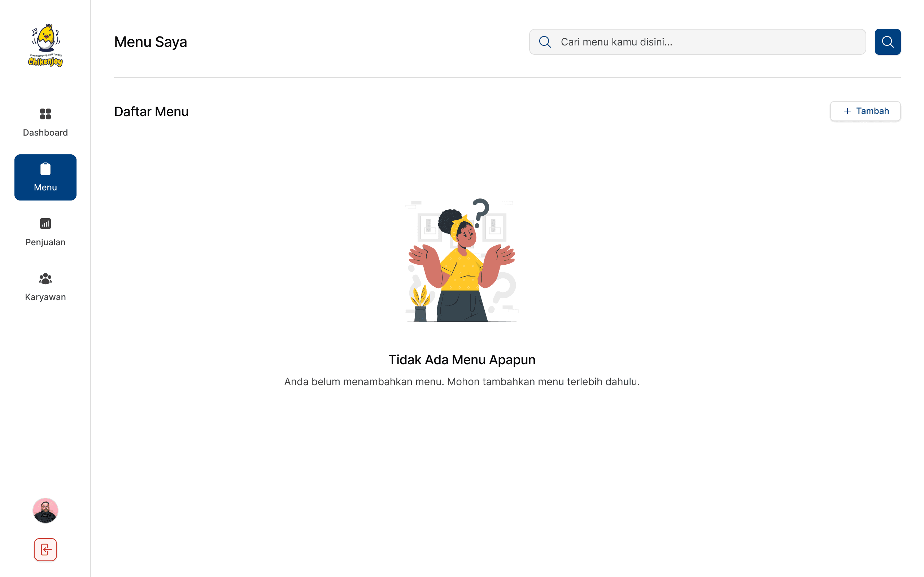Click the Menu clipboard icon in sidebar

coord(45,169)
